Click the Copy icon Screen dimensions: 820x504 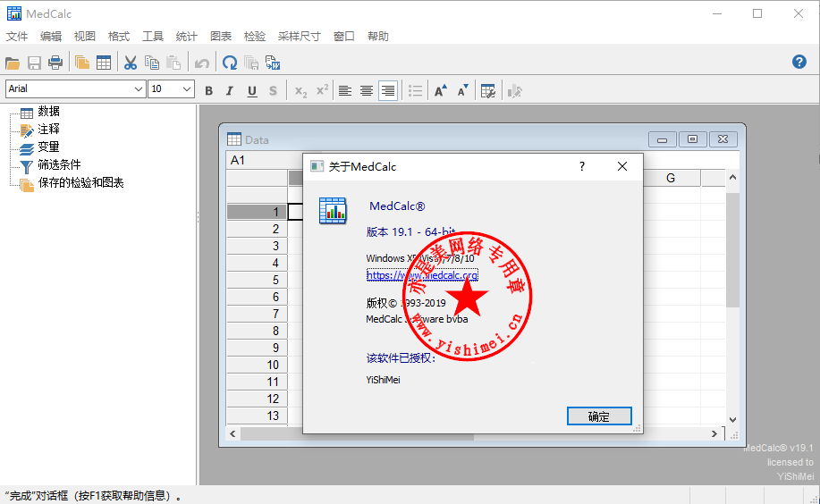(152, 63)
